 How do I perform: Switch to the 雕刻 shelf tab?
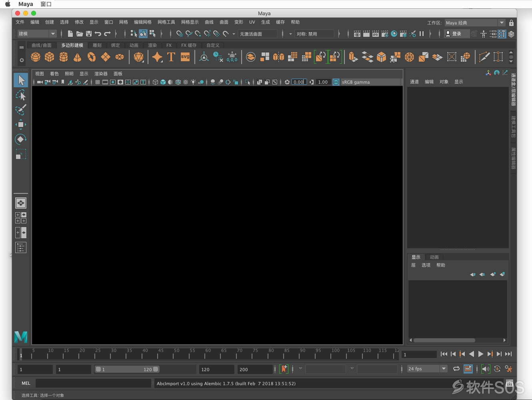[x=97, y=45]
